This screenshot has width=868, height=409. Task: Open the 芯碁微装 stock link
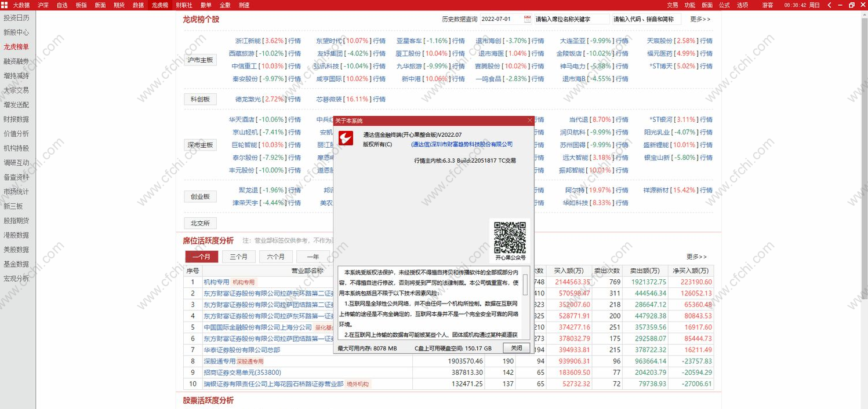click(x=329, y=99)
